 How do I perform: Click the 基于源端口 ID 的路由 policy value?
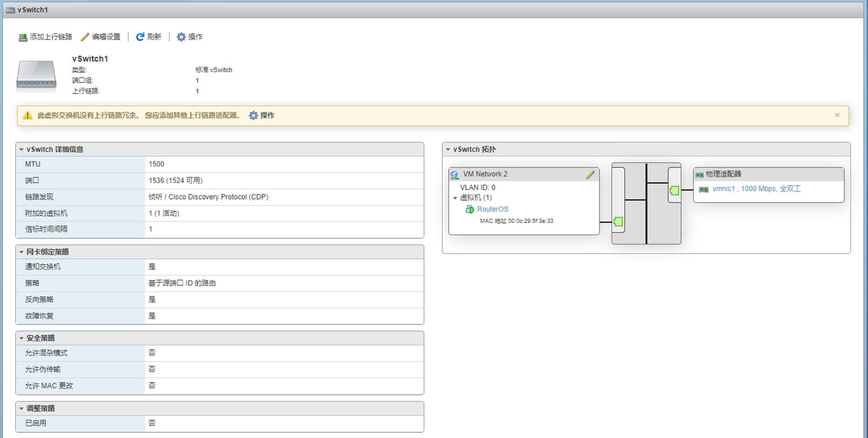(182, 283)
